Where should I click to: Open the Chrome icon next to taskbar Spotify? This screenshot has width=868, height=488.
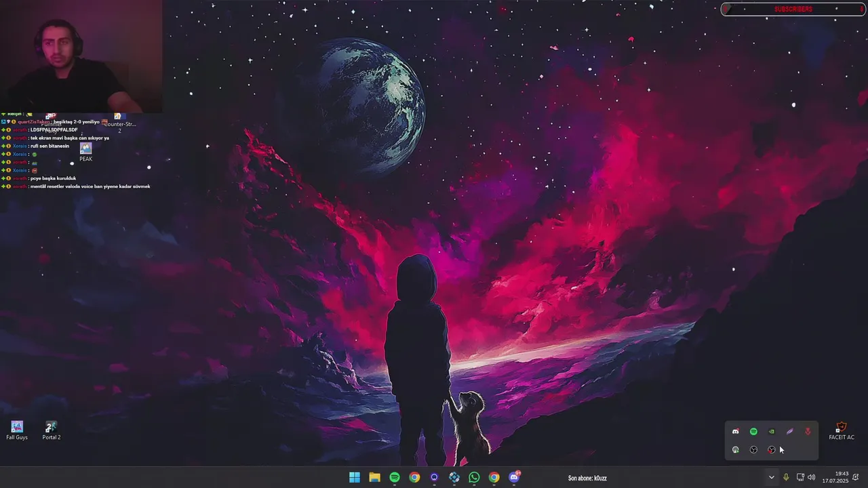pyautogui.click(x=414, y=477)
